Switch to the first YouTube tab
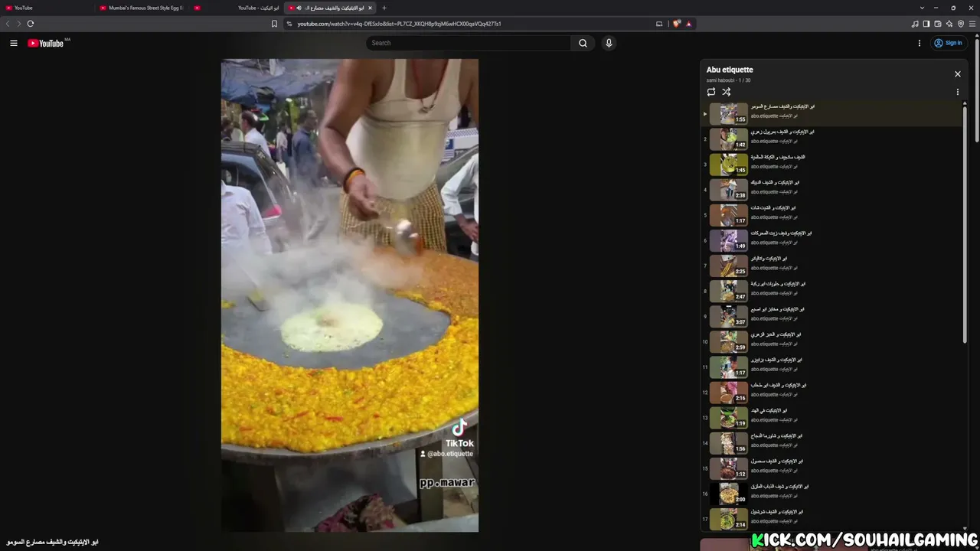Viewport: 980px width, 551px height. (46, 8)
